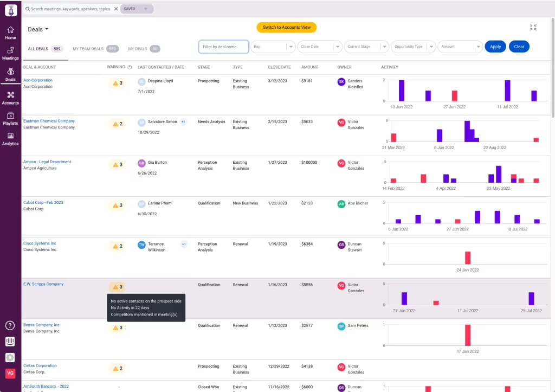Open the E.W. Scripps Company deal link
Viewport: 555px width, 392px height.
click(43, 284)
